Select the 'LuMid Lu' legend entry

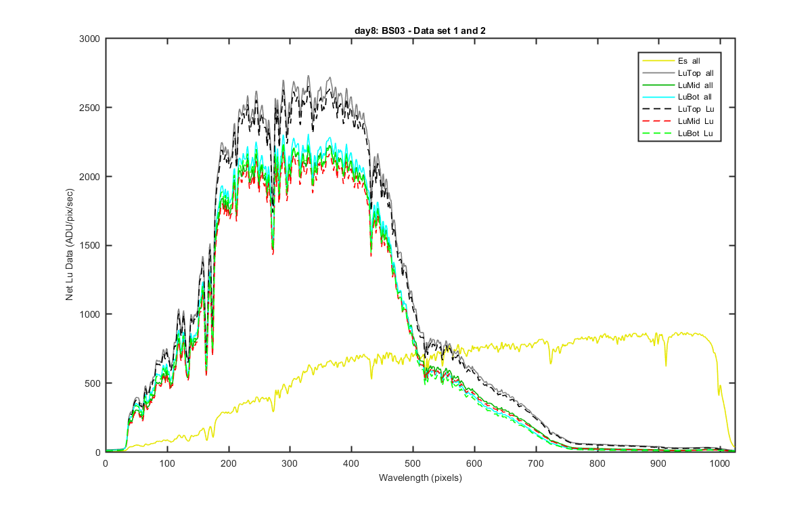point(678,121)
